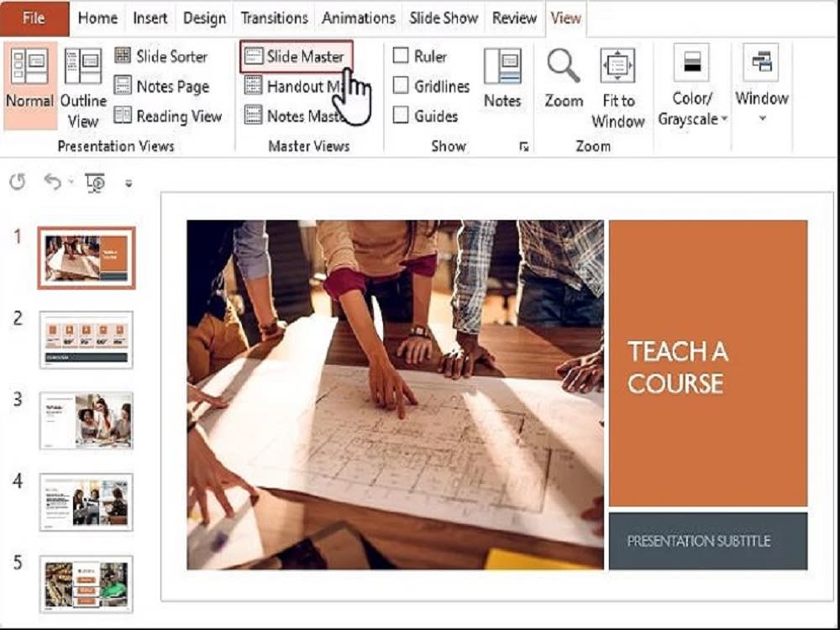
Task: Expand the Window menu
Action: click(761, 83)
